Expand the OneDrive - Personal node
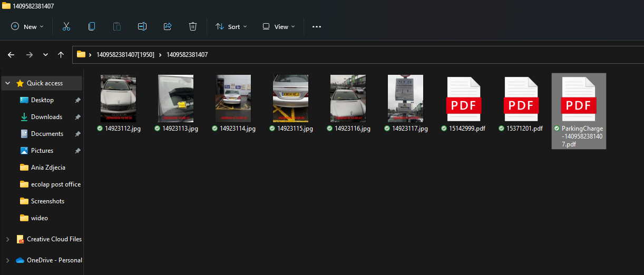The image size is (644, 275). [7, 260]
